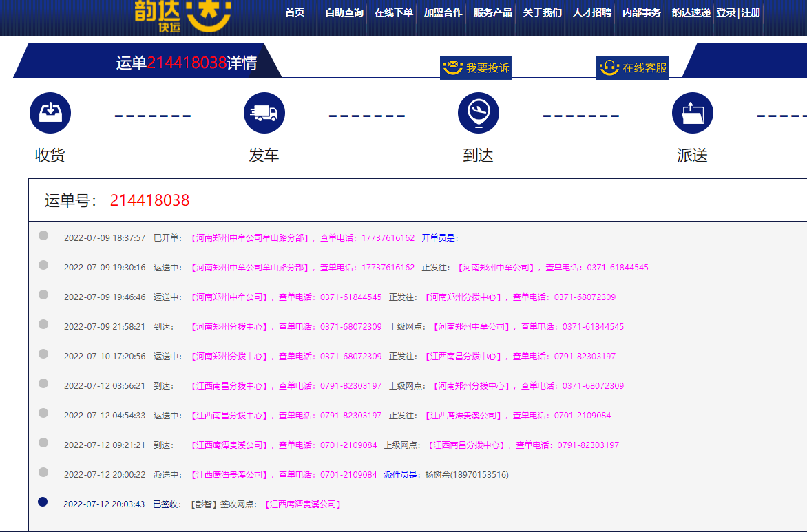Click the headset icon on 在线客服
807x532 pixels.
(609, 67)
